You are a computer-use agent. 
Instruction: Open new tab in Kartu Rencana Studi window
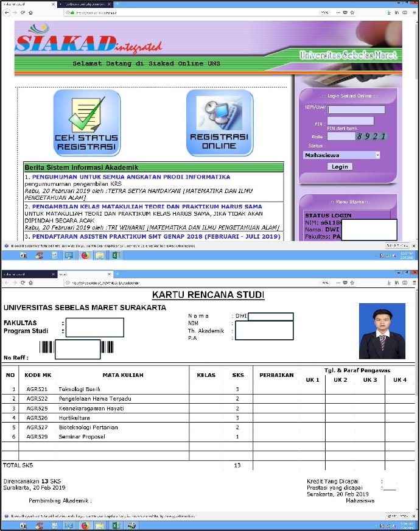117,274
